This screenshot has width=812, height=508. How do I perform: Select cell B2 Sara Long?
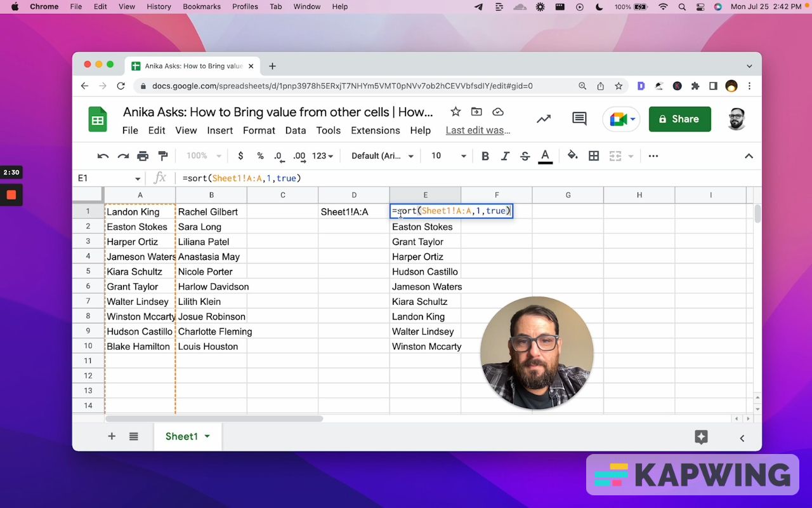pos(211,227)
